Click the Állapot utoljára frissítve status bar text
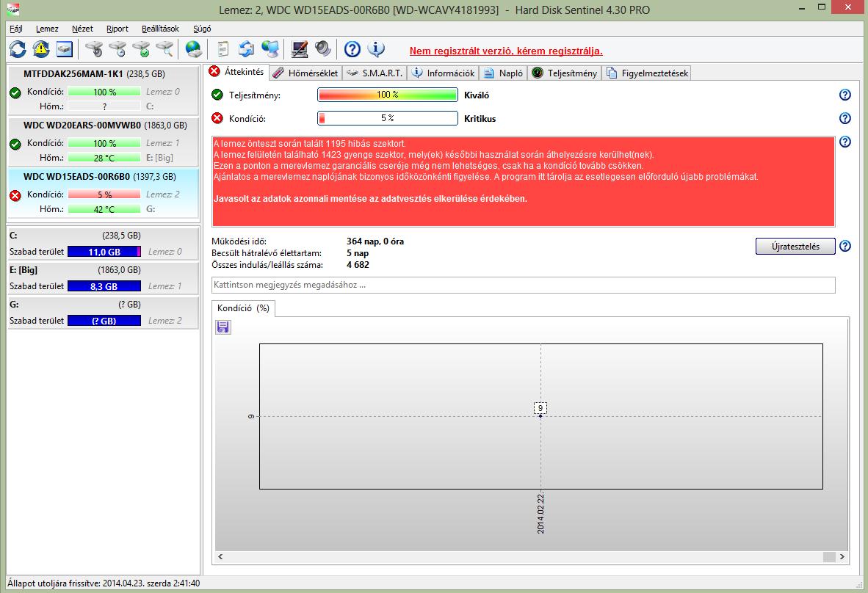The height and width of the screenshot is (593, 868). point(104,583)
